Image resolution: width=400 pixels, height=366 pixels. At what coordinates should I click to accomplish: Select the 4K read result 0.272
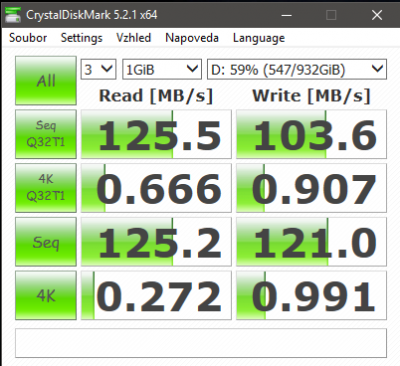(156, 295)
